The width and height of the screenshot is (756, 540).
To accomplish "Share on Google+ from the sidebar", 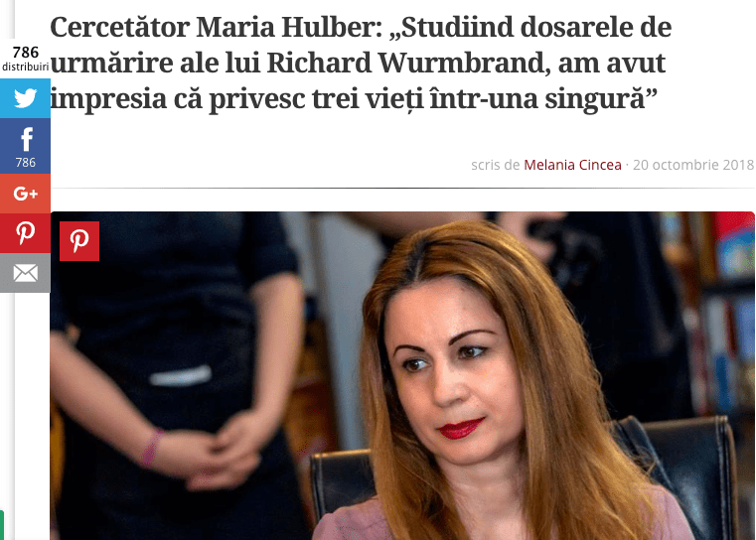I will 25,194.
